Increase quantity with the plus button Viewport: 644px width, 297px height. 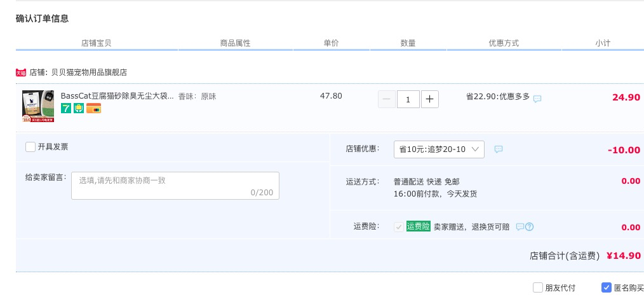coord(429,99)
